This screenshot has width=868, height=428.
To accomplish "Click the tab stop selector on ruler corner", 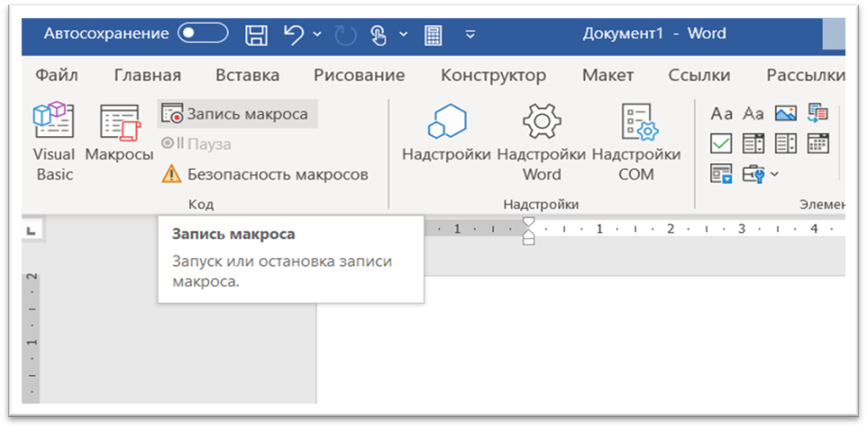I will pyautogui.click(x=32, y=231).
